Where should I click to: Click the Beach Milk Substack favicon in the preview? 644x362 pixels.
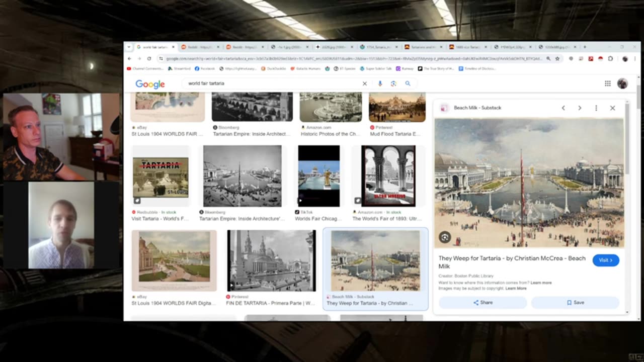444,108
